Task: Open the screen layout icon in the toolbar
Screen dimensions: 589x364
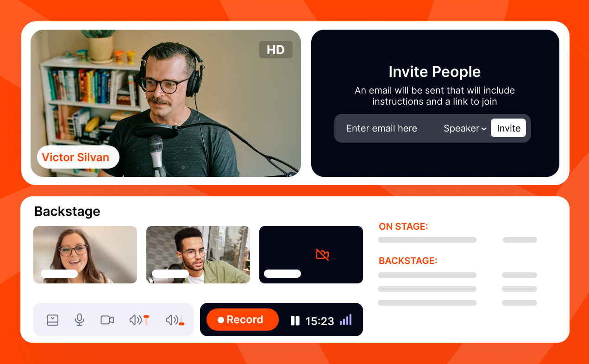Action: (53, 320)
